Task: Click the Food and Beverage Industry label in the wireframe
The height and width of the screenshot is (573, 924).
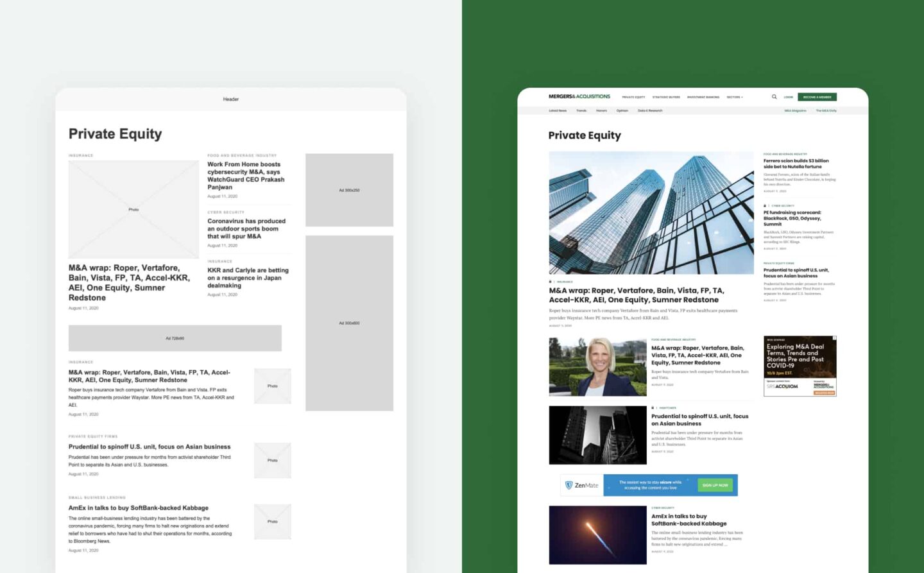Action: pyautogui.click(x=242, y=155)
